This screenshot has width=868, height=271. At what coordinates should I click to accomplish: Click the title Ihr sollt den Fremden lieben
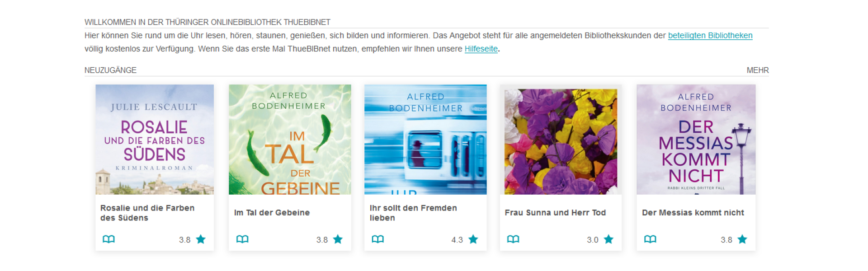[413, 213]
